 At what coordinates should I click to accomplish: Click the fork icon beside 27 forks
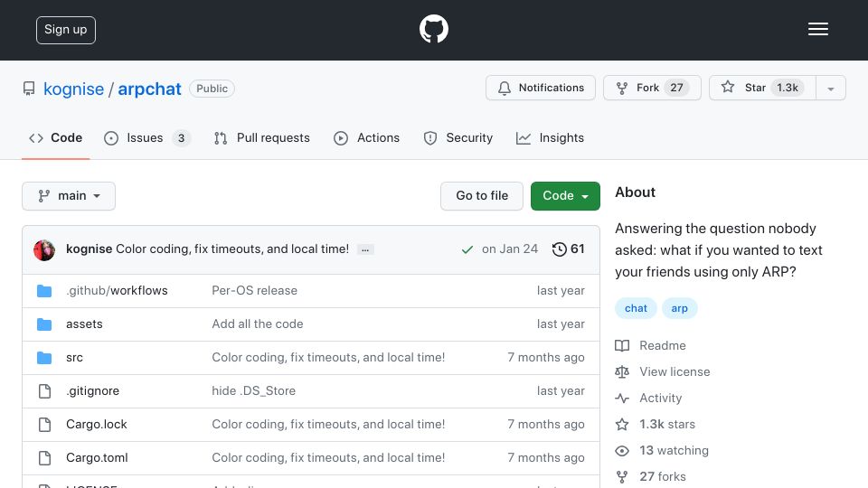pos(622,476)
